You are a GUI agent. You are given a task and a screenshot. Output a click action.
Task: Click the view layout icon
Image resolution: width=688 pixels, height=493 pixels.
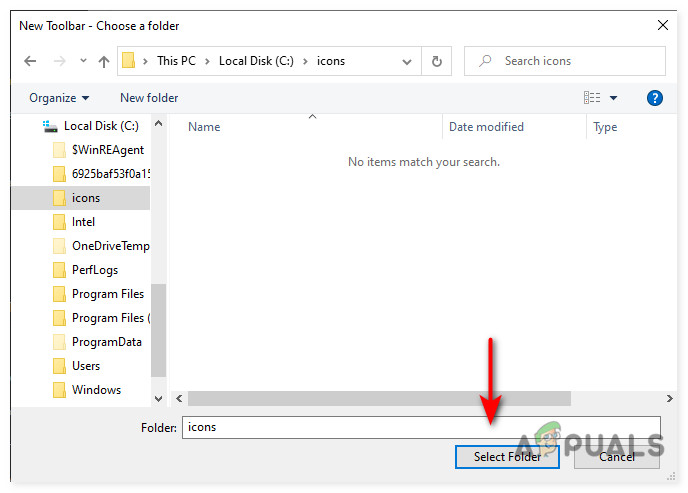pos(592,98)
